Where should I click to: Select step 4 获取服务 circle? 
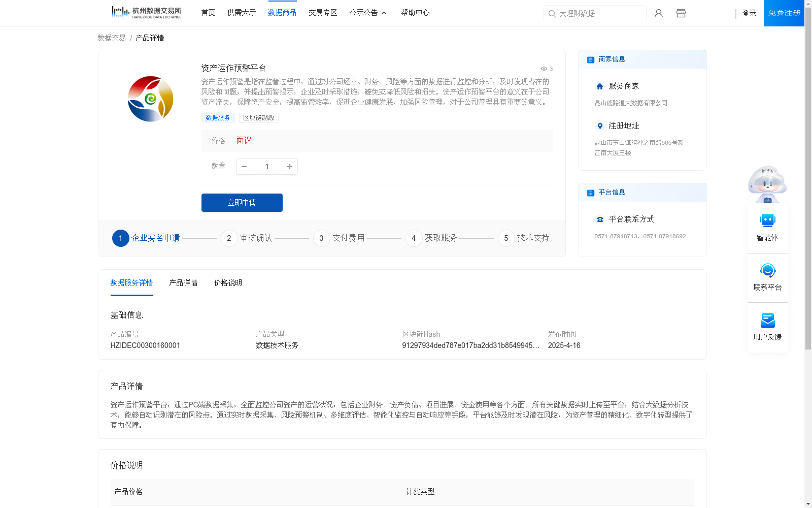coord(414,238)
